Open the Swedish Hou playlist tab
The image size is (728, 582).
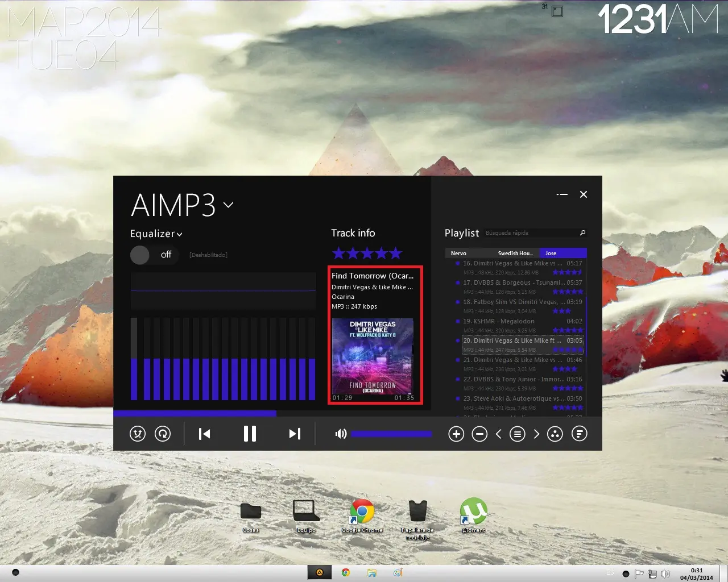tap(515, 253)
